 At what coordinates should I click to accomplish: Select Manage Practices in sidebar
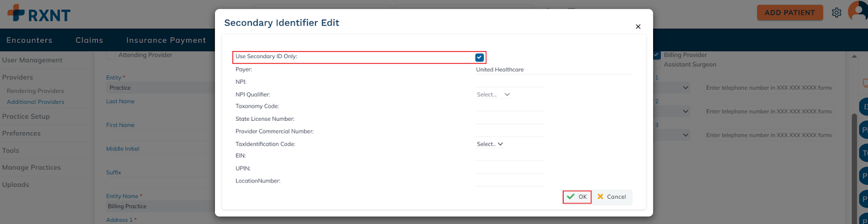point(31,167)
